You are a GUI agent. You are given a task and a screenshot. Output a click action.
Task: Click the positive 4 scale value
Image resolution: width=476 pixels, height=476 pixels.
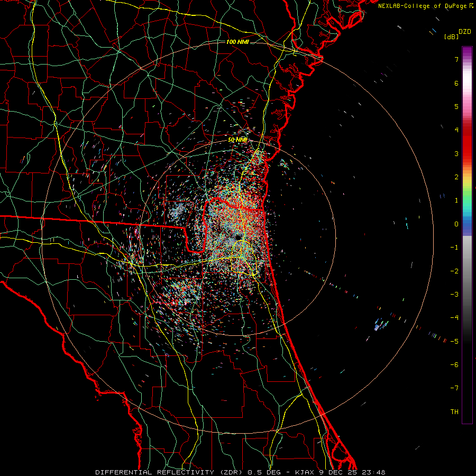click(456, 130)
